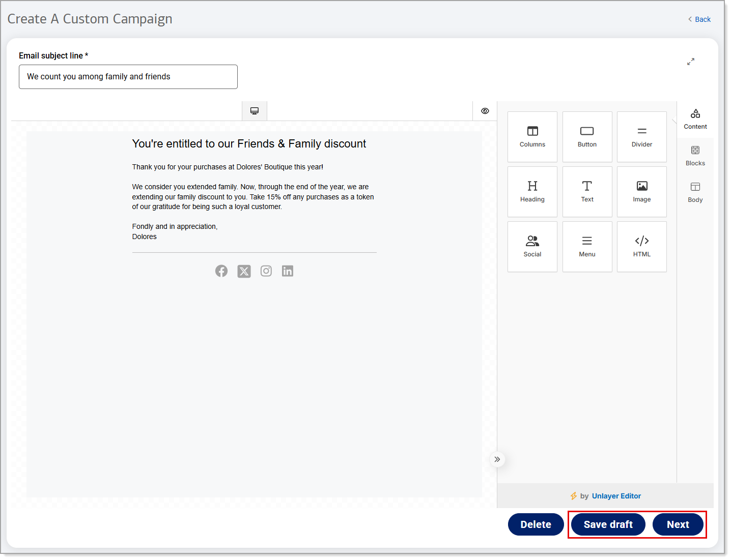Expand the editor to full screen
731x560 pixels.
(x=690, y=62)
